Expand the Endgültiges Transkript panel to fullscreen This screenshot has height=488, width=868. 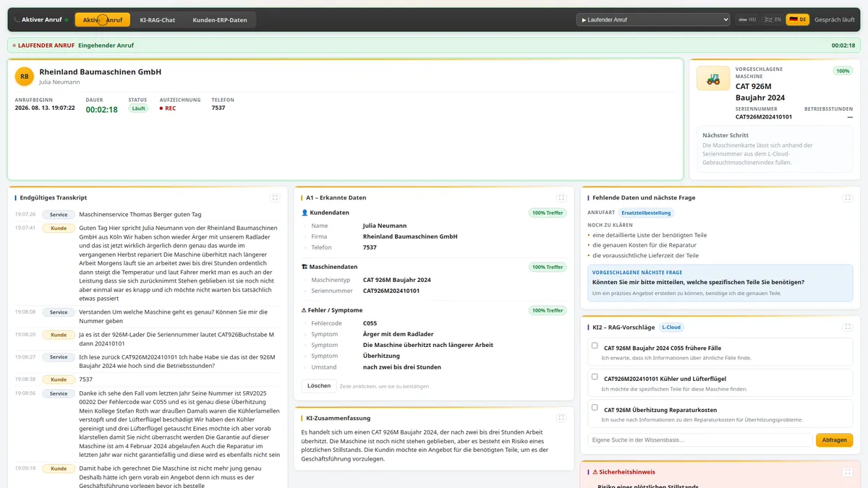(274, 197)
